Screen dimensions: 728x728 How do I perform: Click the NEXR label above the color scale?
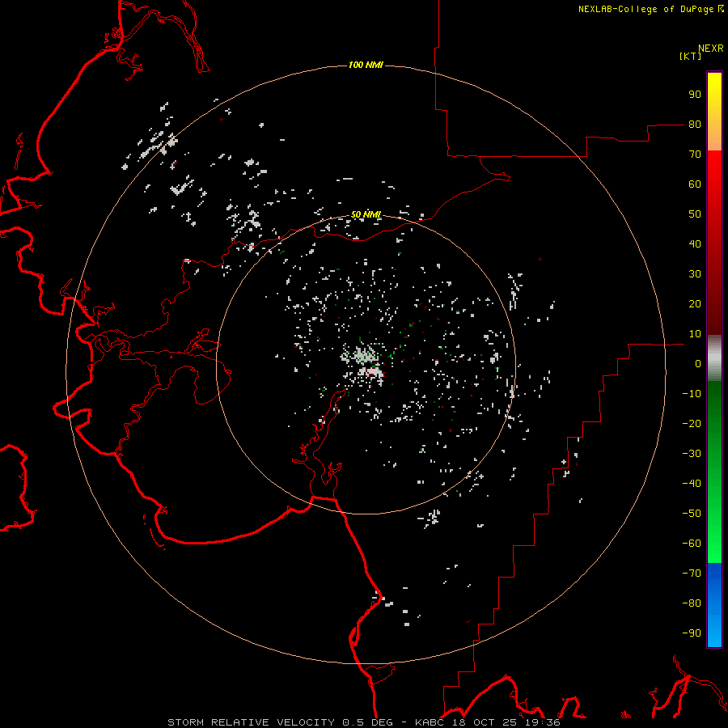[710, 49]
